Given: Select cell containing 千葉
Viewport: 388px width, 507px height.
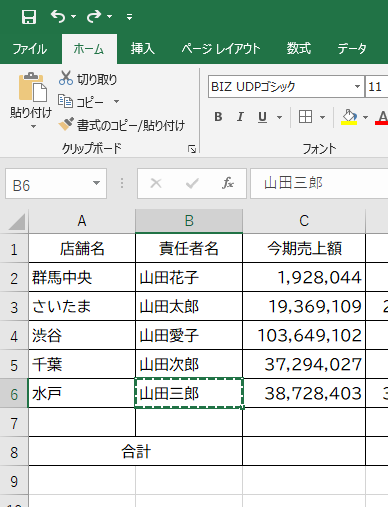Looking at the screenshot, I should pos(82,364).
